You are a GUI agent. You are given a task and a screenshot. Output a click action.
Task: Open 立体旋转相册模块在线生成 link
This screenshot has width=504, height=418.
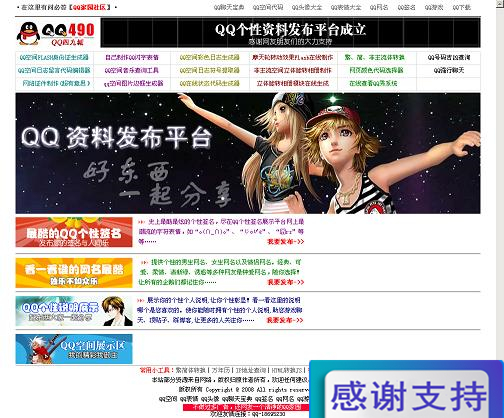pyautogui.click(x=293, y=83)
